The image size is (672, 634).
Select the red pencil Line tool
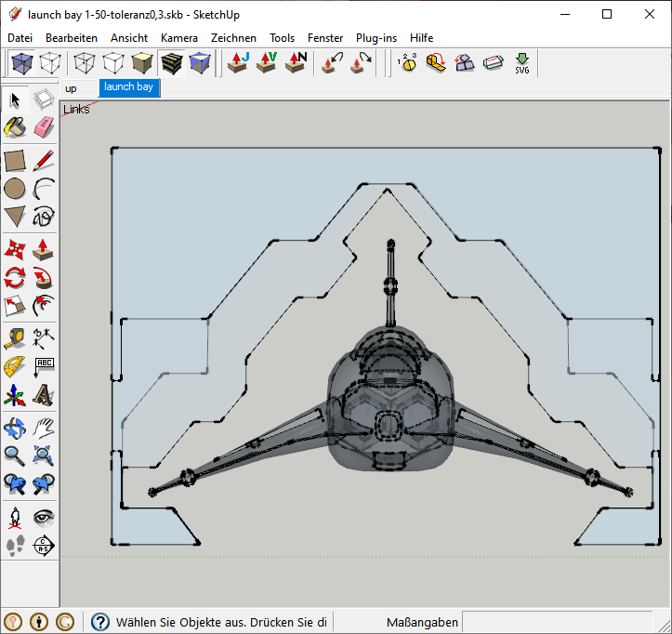click(x=44, y=161)
